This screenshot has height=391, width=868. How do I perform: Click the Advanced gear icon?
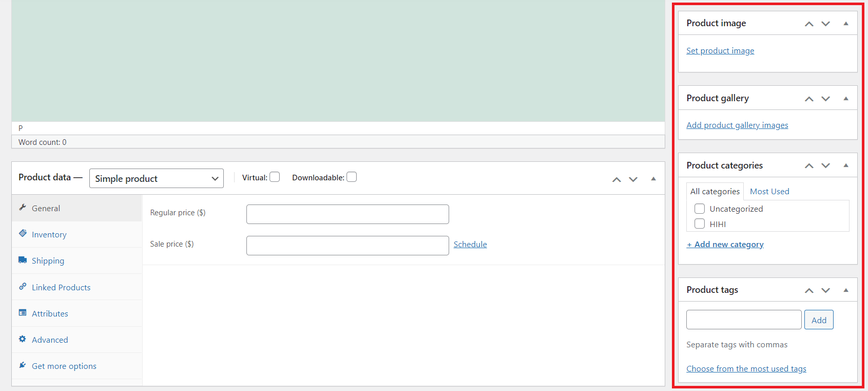23,339
